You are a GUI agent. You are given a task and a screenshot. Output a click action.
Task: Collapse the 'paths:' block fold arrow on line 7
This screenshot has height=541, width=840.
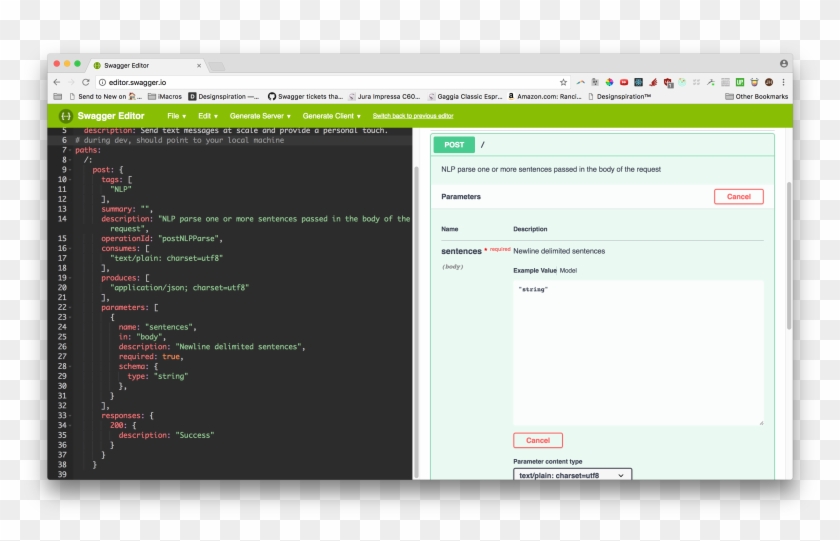point(71,150)
